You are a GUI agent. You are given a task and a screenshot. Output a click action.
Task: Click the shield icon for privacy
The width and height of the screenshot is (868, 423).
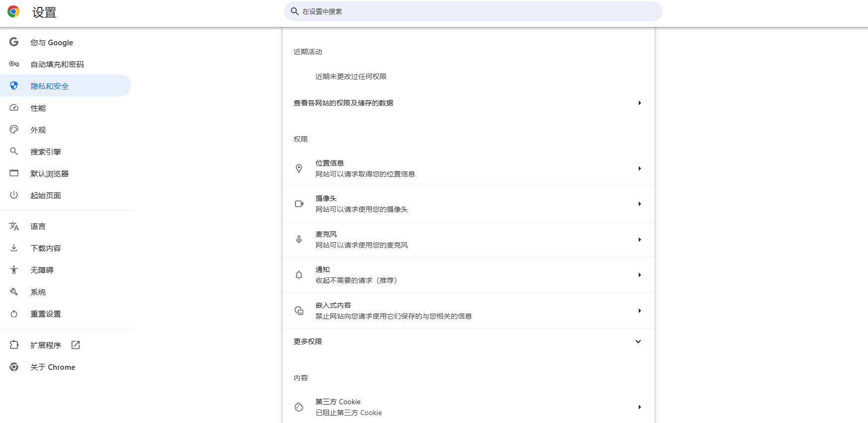[x=14, y=86]
